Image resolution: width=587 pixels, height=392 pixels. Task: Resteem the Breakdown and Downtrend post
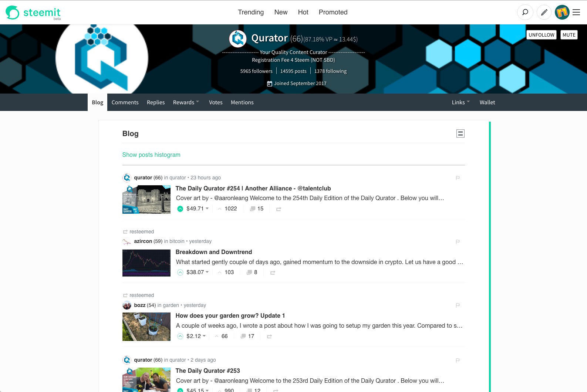pyautogui.click(x=273, y=273)
